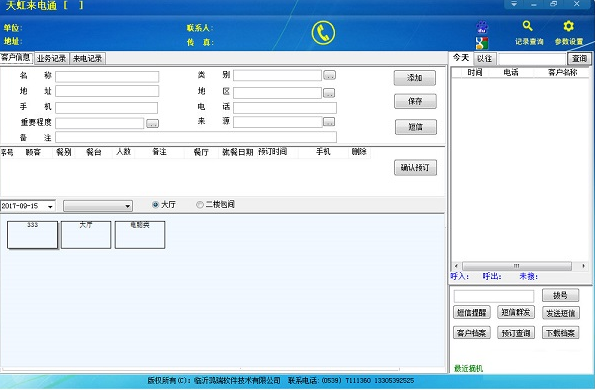
Task: Click the yellow phone call icon
Action: point(323,33)
